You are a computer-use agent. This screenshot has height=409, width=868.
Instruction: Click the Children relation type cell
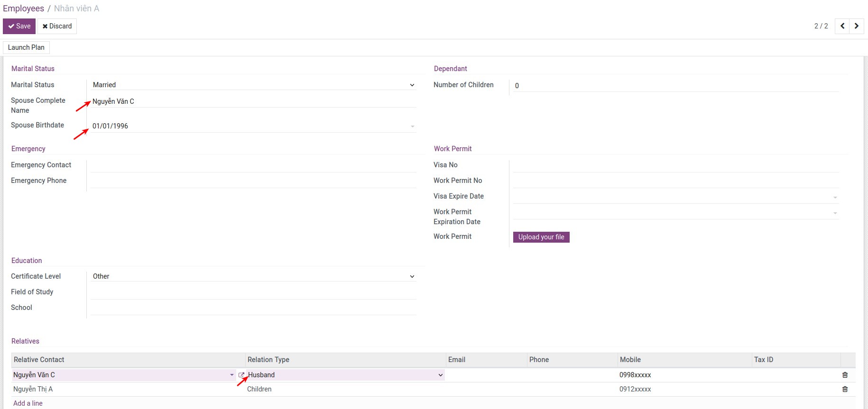tap(345, 389)
